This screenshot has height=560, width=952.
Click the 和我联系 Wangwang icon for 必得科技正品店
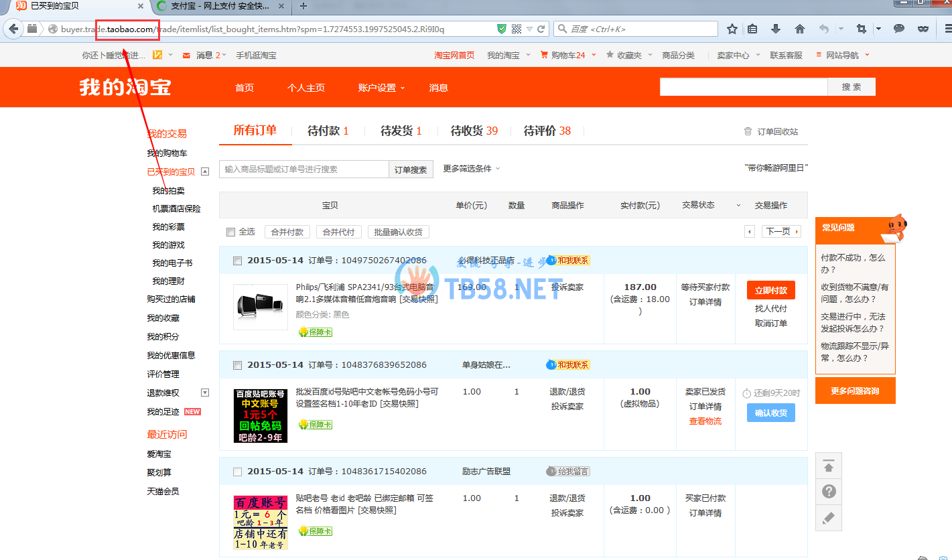[x=569, y=260]
